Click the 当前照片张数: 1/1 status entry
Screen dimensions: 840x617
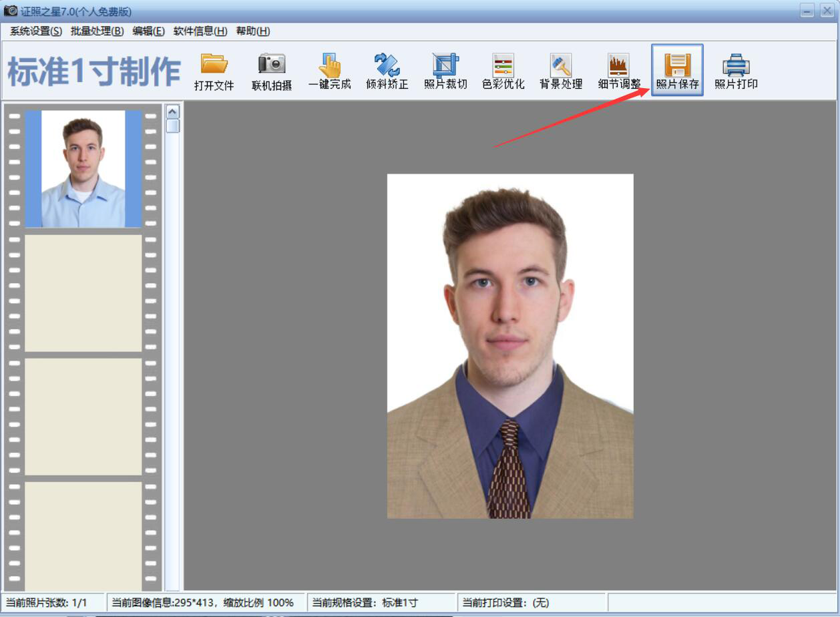(x=47, y=602)
